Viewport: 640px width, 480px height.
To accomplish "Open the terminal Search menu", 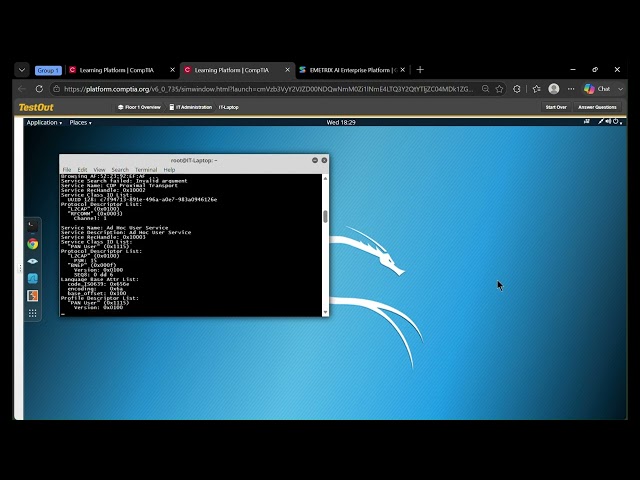I will pyautogui.click(x=120, y=170).
